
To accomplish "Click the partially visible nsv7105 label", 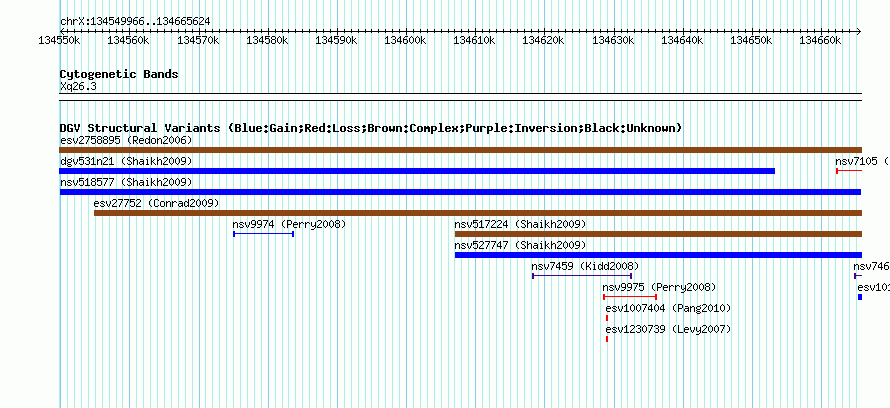I will (x=862, y=161).
